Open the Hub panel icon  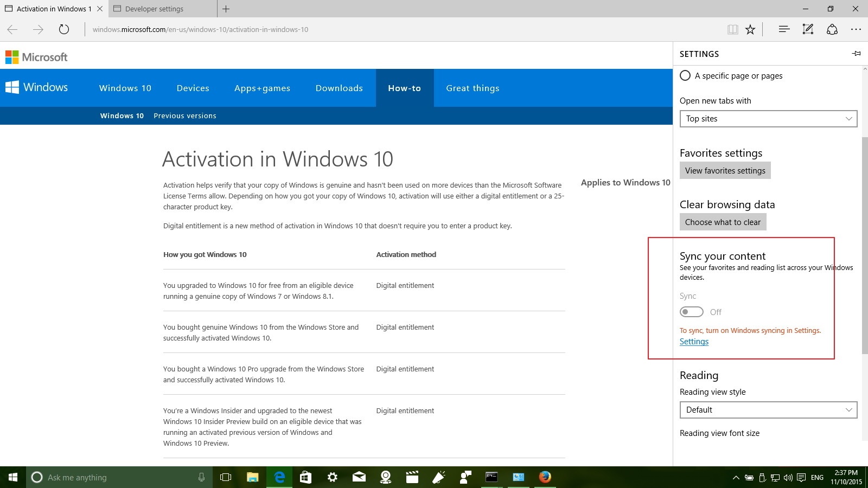(784, 29)
